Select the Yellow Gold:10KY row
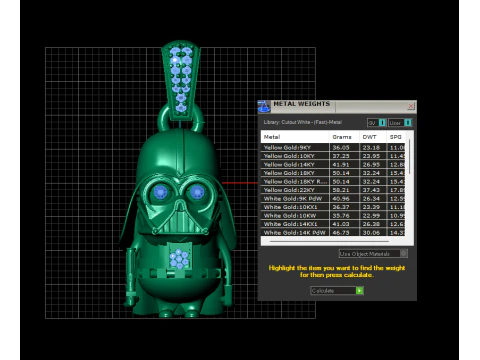The width and height of the screenshot is (480, 360). point(333,156)
